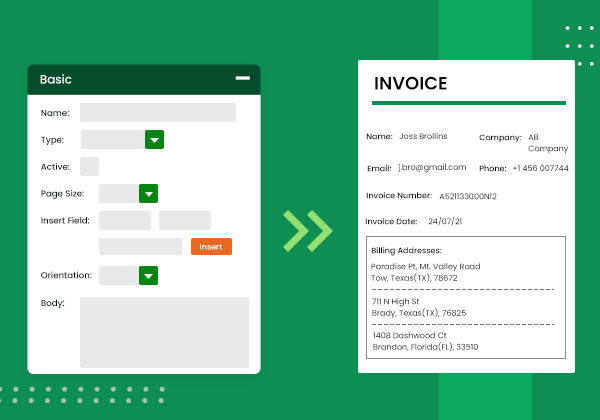This screenshot has width=600, height=420.
Task: Click the phone number +1 456 007744
Action: [540, 168]
